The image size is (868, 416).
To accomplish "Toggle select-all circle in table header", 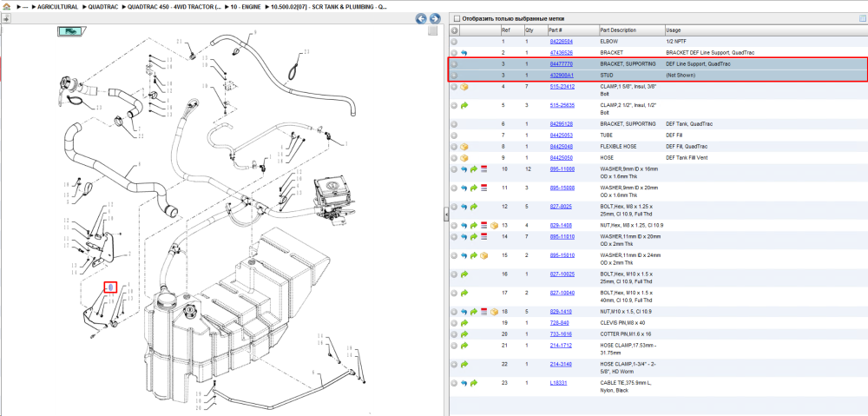I will [454, 30].
